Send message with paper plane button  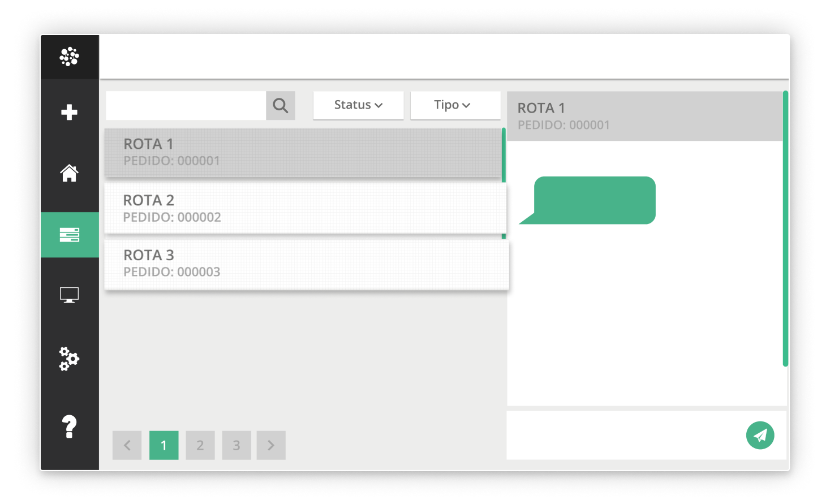click(x=760, y=436)
